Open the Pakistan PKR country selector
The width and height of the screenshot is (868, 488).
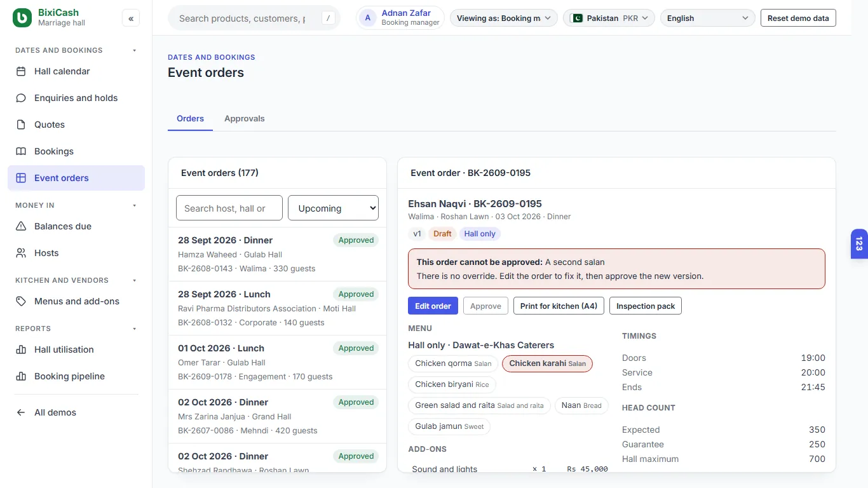[609, 18]
